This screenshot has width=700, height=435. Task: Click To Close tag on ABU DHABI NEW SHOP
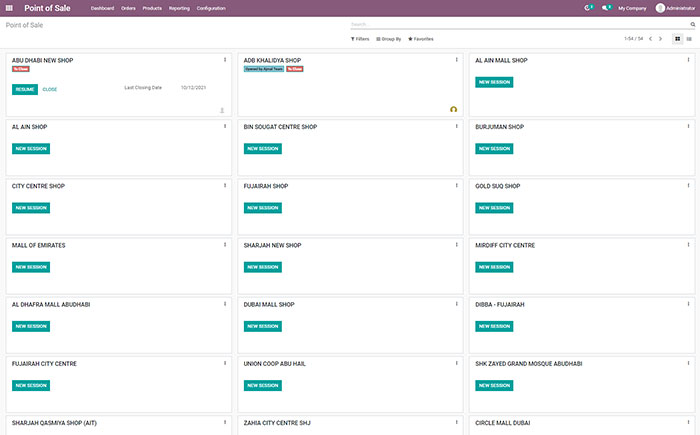pyautogui.click(x=21, y=69)
